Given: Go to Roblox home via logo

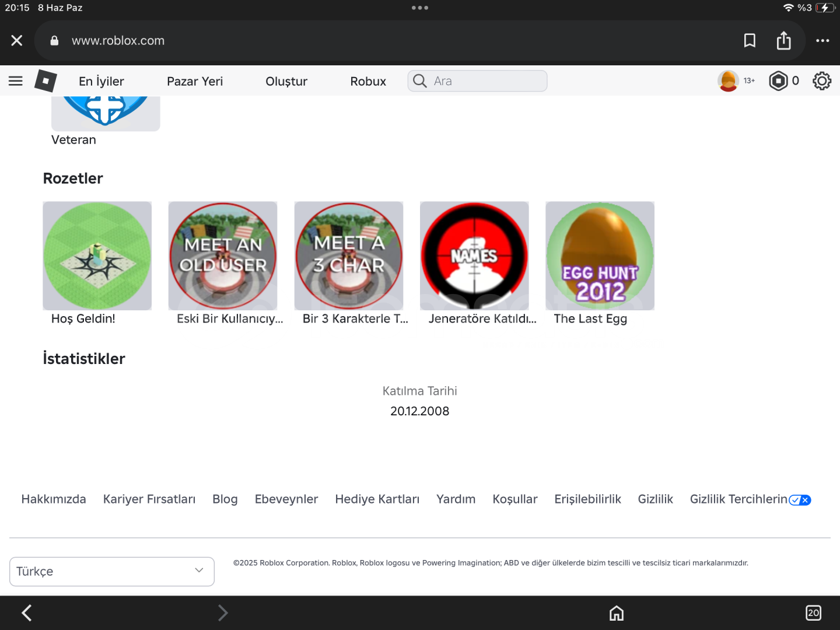Looking at the screenshot, I should (45, 81).
